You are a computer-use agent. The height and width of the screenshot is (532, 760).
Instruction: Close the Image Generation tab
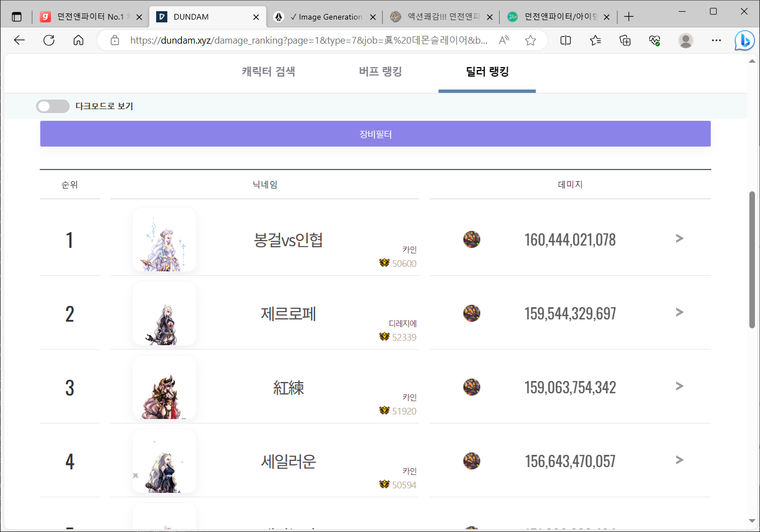point(373,17)
